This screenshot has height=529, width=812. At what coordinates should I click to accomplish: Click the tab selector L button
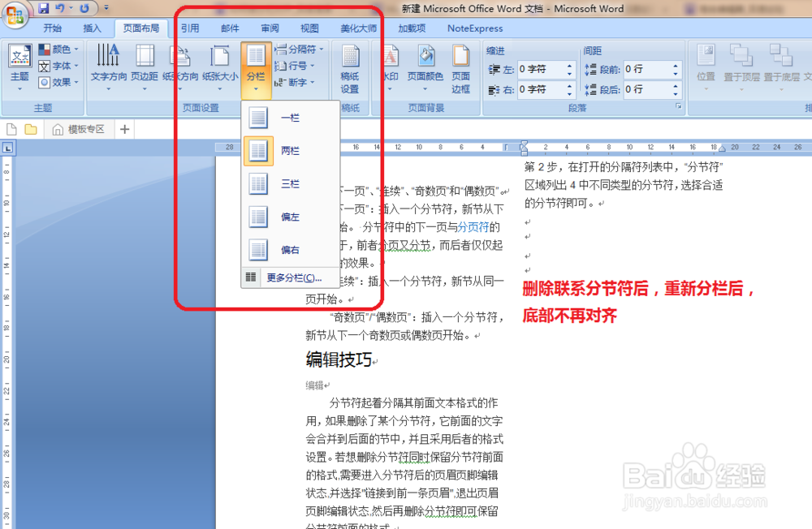pos(8,148)
